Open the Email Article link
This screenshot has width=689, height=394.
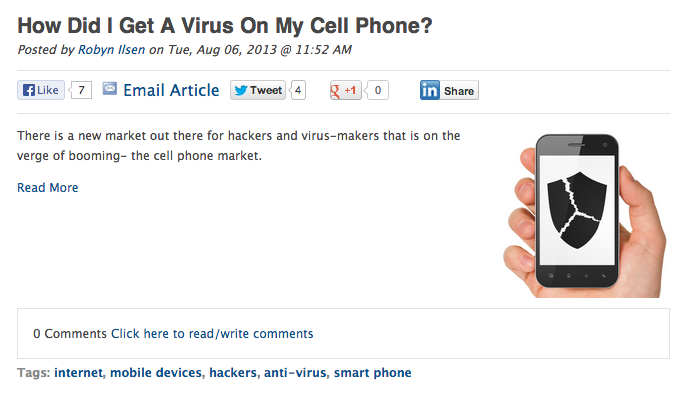tap(171, 90)
